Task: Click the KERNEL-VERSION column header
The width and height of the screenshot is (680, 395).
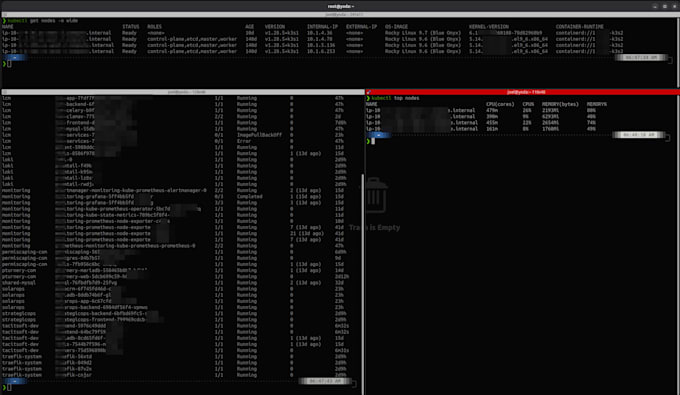Action: 489,27
